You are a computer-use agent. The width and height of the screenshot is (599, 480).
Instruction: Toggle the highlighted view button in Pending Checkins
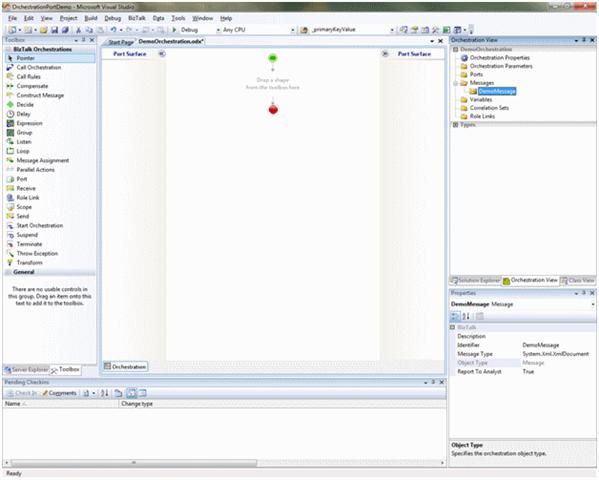[131, 393]
